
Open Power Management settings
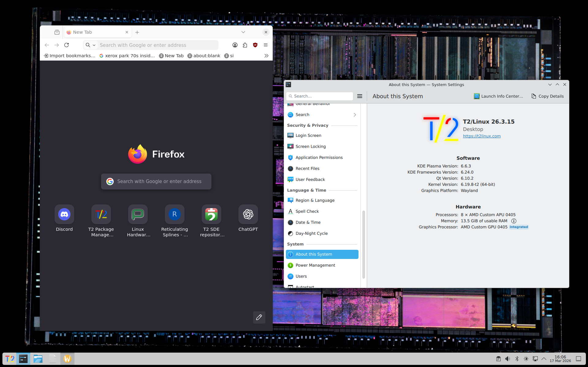click(x=322, y=265)
